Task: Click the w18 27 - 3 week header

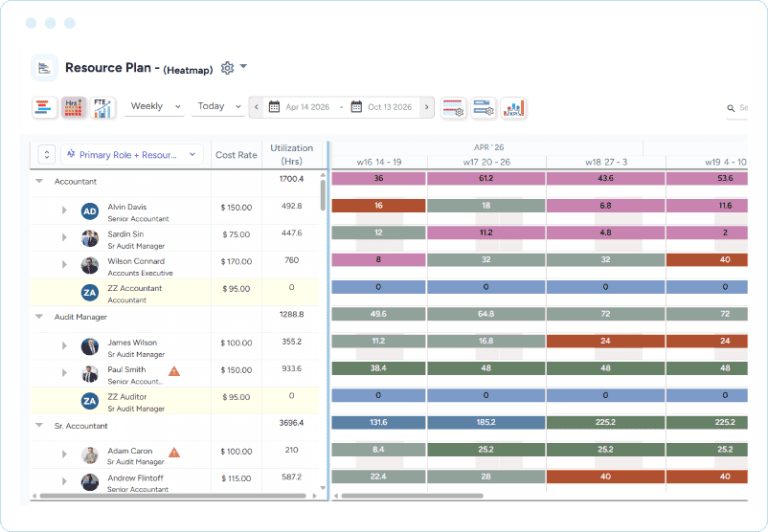Action: (606, 162)
